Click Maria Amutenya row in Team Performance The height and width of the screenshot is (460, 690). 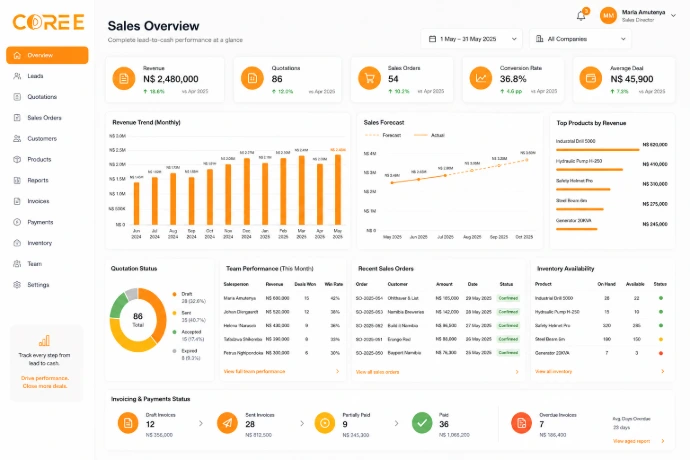tap(283, 298)
